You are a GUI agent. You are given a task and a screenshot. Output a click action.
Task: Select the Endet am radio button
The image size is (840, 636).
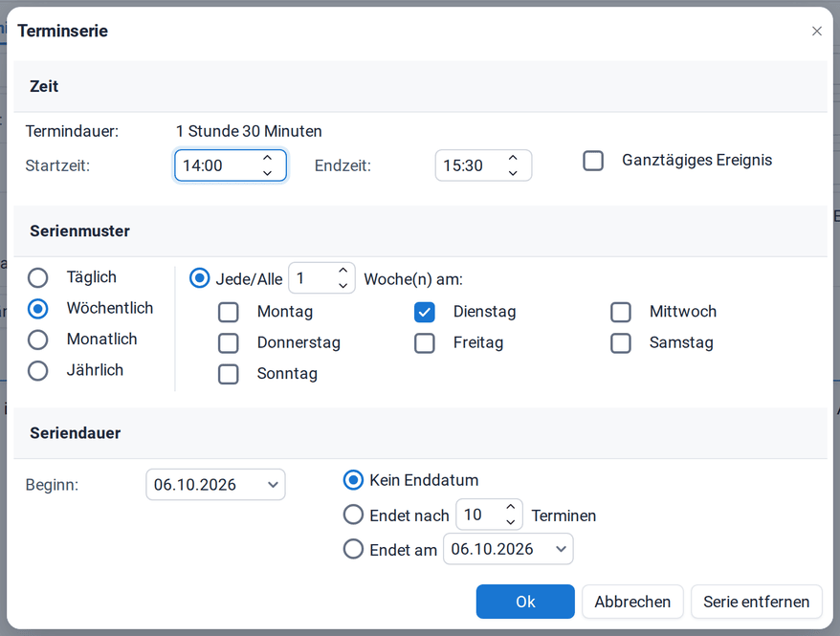(353, 549)
